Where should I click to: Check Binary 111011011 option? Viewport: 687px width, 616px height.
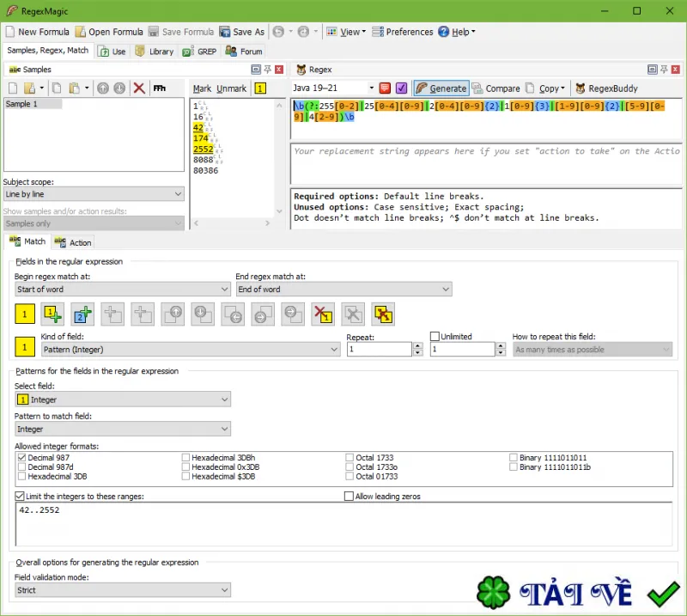pyautogui.click(x=514, y=457)
